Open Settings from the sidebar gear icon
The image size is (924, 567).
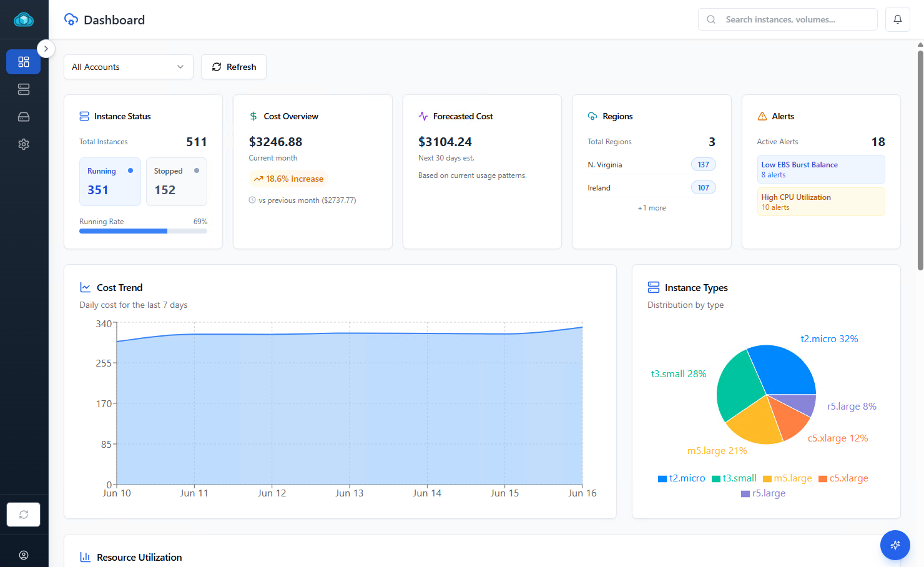[24, 144]
